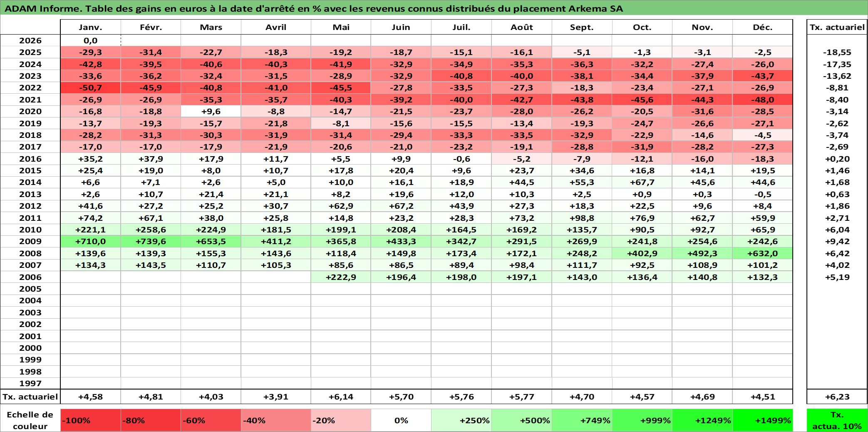
Task: Select the 0% white legend cell
Action: 401,420
